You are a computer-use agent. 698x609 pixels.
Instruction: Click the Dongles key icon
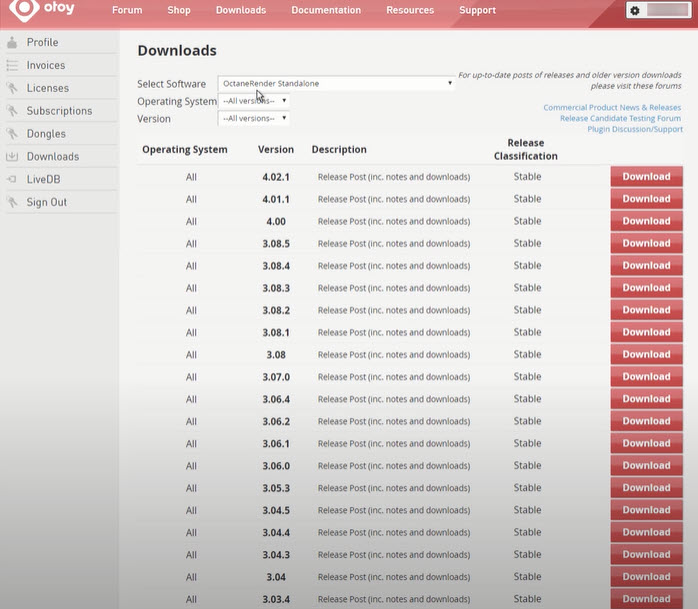coord(12,134)
